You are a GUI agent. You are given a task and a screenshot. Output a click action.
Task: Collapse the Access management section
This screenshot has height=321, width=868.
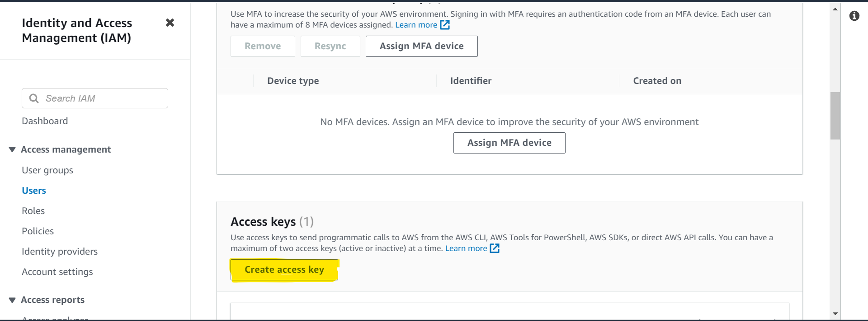point(12,149)
